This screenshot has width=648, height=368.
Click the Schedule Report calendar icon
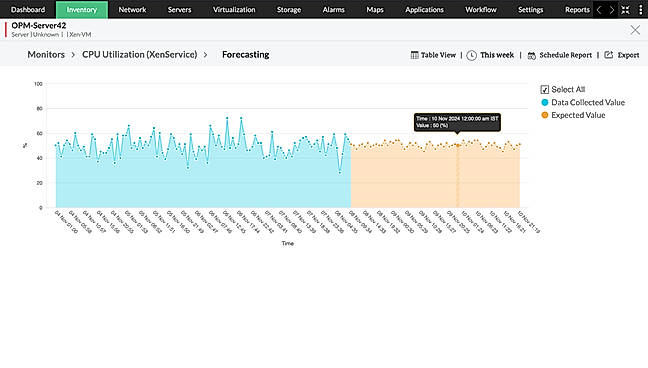532,55
